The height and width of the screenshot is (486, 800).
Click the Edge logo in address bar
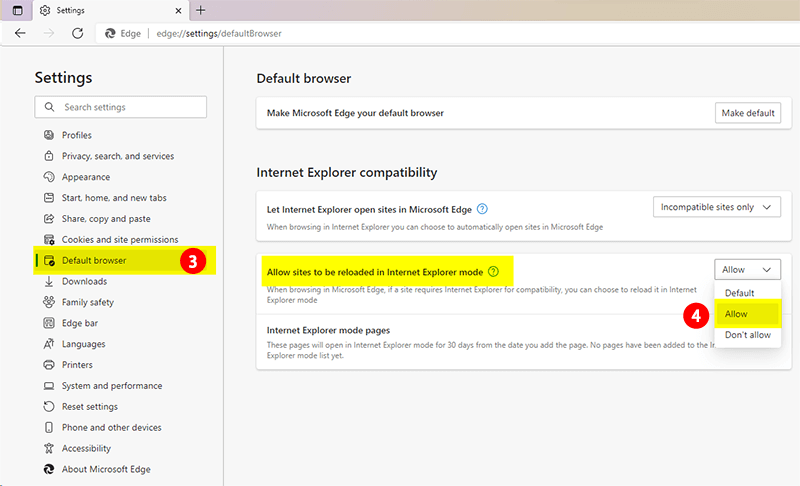tap(110, 34)
